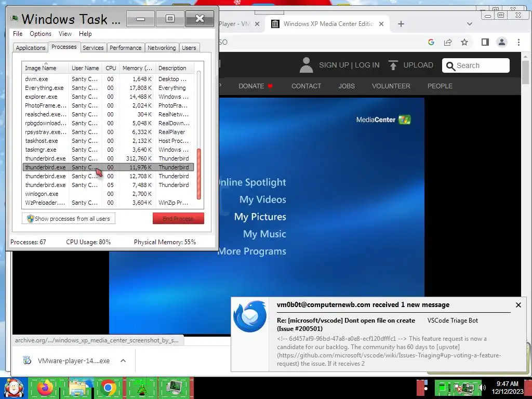Open File Explorer from the taskbar
Screen dimensions: 532x399
(x=77, y=388)
